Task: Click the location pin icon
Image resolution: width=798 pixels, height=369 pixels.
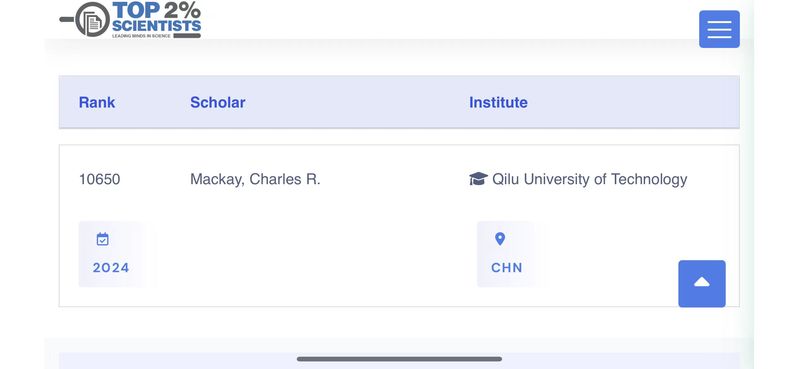Action: click(x=500, y=239)
